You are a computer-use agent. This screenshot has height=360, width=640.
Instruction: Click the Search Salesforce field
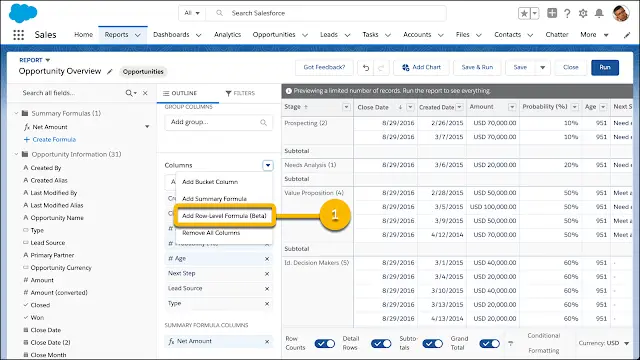click(326, 13)
